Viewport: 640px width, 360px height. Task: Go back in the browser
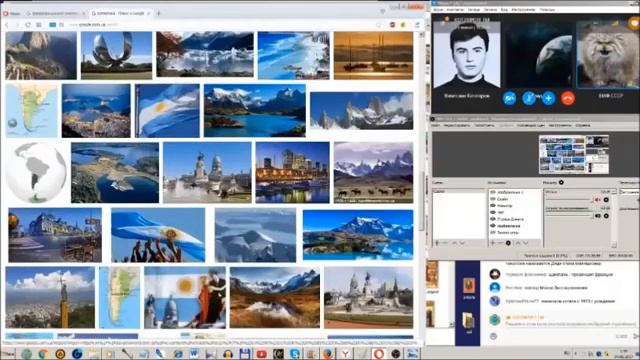tap(7, 25)
